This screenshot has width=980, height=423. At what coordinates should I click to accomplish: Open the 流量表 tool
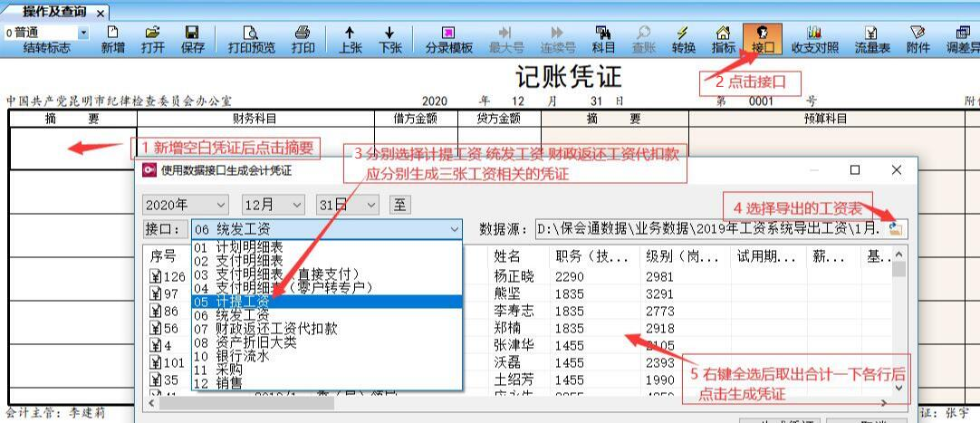(x=872, y=33)
